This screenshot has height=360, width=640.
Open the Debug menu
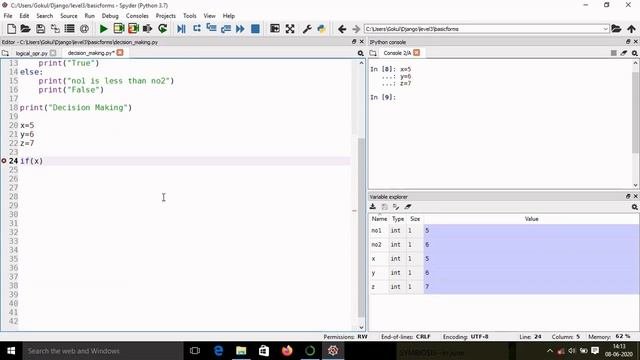pyautogui.click(x=110, y=16)
